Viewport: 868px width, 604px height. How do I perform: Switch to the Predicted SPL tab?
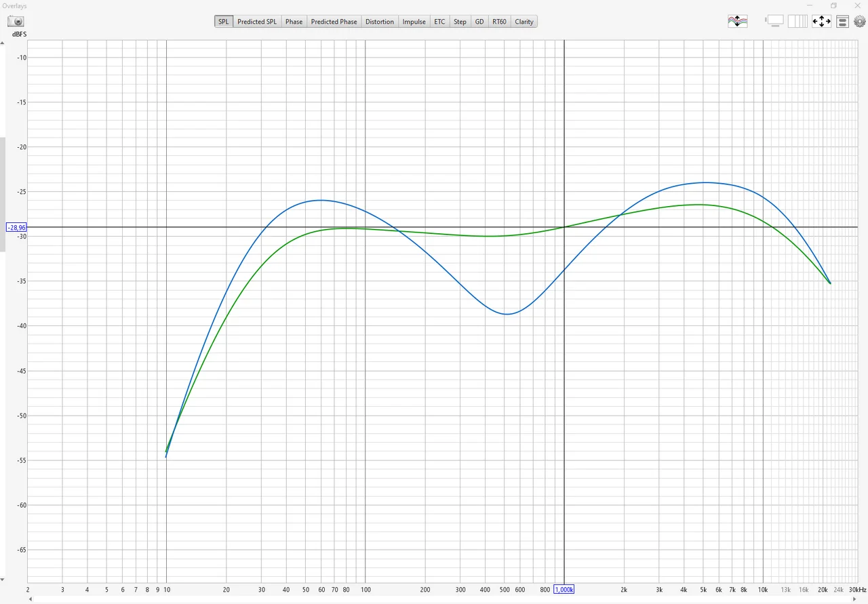pyautogui.click(x=257, y=22)
